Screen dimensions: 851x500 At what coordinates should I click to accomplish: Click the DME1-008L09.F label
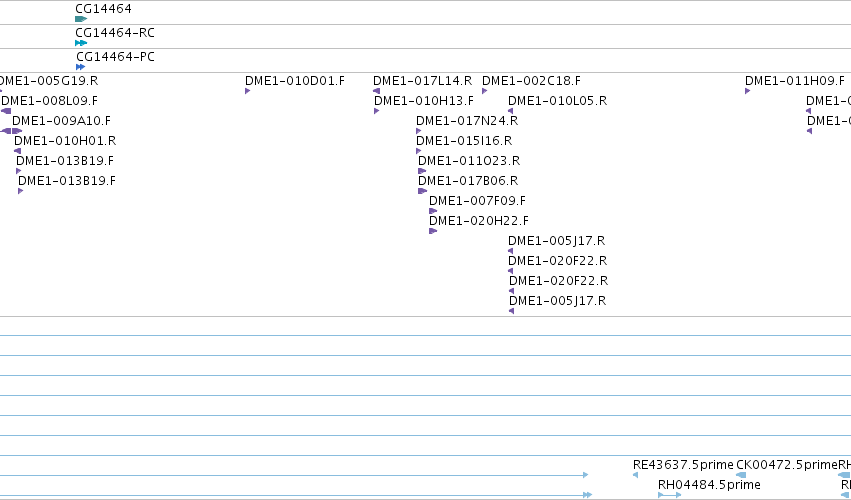pos(49,101)
